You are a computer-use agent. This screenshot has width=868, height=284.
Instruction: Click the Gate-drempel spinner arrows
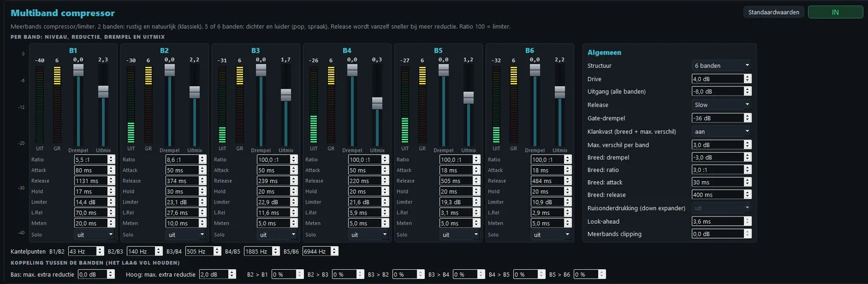coord(747,118)
